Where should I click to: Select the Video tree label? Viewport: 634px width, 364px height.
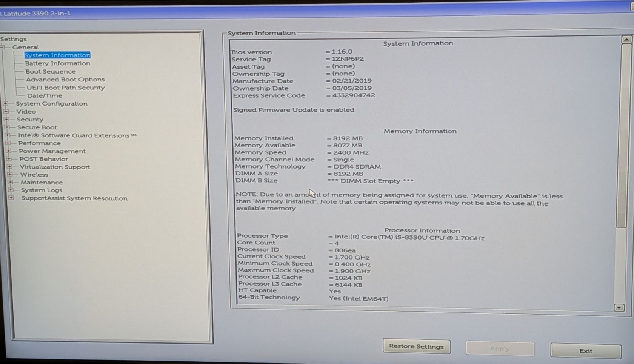pyautogui.click(x=26, y=111)
